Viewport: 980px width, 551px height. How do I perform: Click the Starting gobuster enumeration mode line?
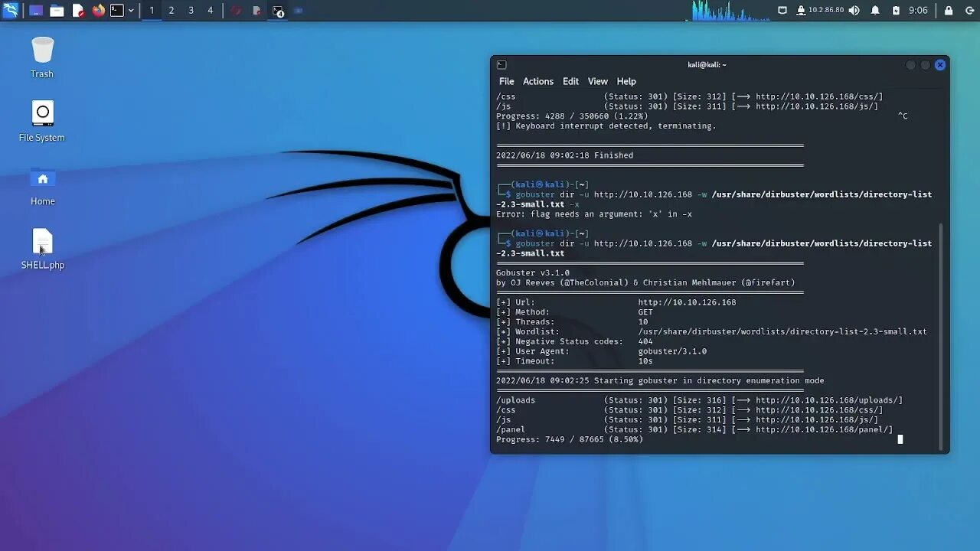click(660, 381)
